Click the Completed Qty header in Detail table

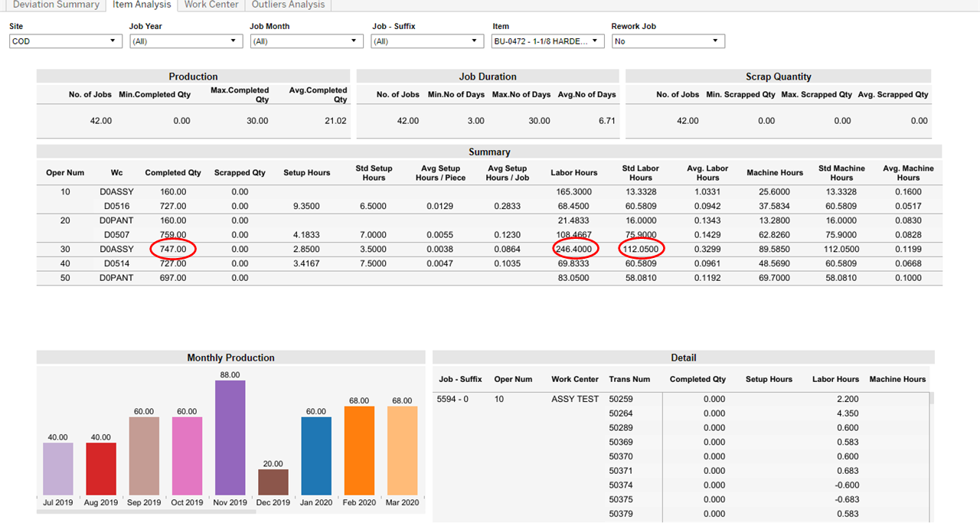[x=697, y=379]
